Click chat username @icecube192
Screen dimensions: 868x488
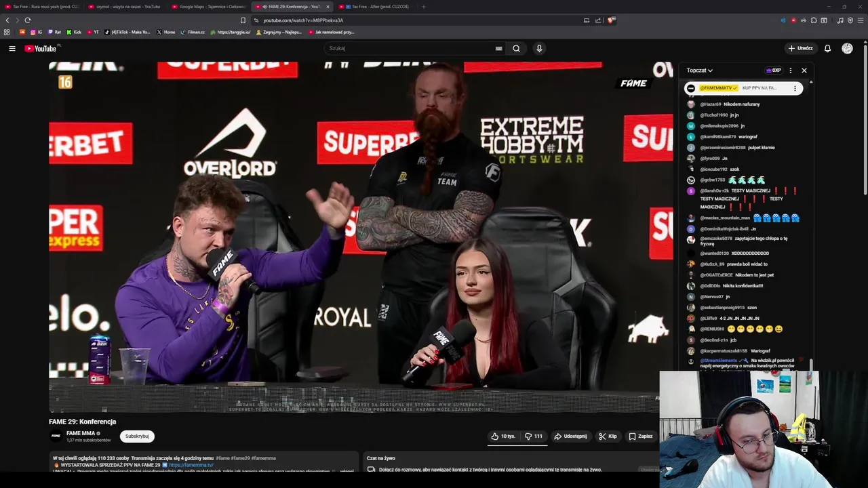click(713, 169)
